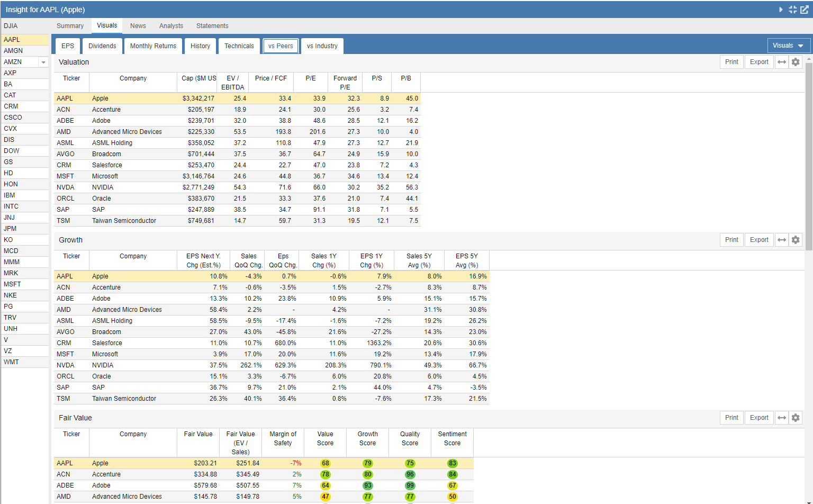Toggle Growth table width arrows icon
Image resolution: width=813 pixels, height=504 pixels.
782,240
